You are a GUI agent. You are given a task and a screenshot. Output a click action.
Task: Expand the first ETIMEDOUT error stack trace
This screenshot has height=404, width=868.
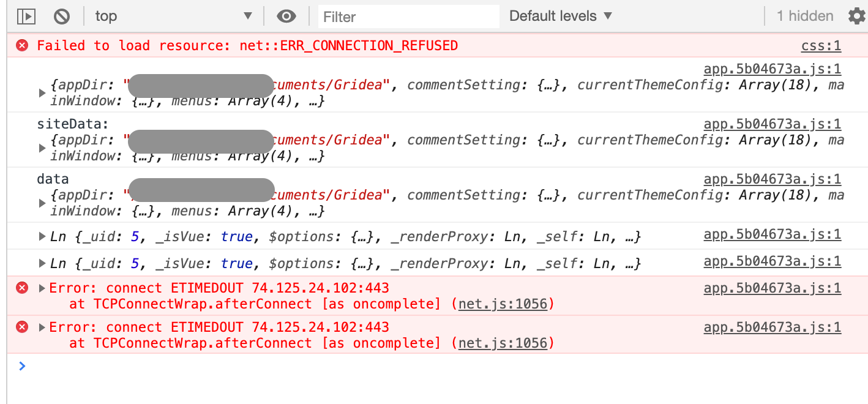pos(42,288)
